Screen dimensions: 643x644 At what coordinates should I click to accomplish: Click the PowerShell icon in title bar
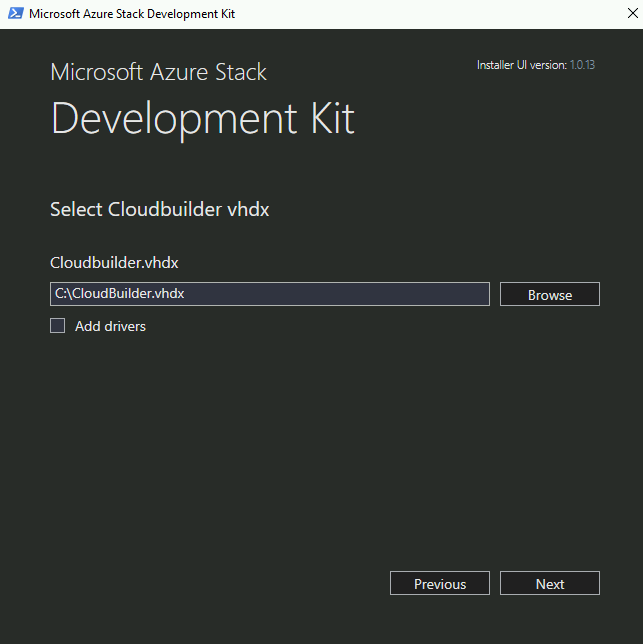(16, 14)
